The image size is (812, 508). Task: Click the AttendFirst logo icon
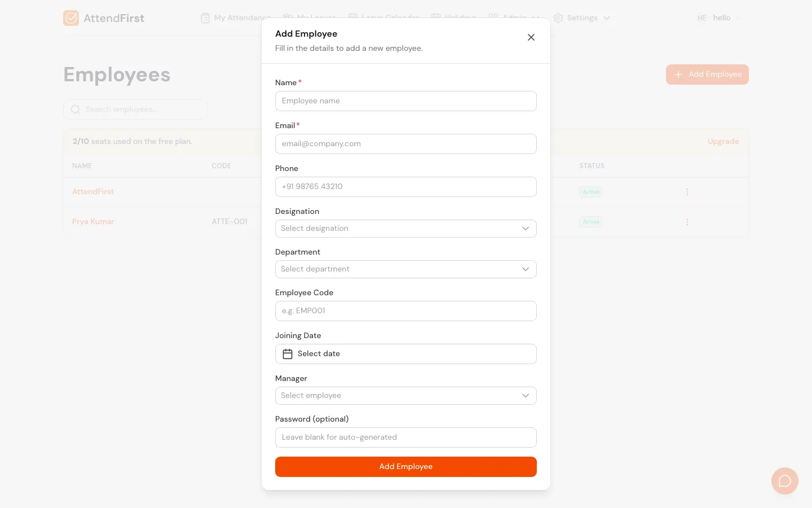[71, 17]
